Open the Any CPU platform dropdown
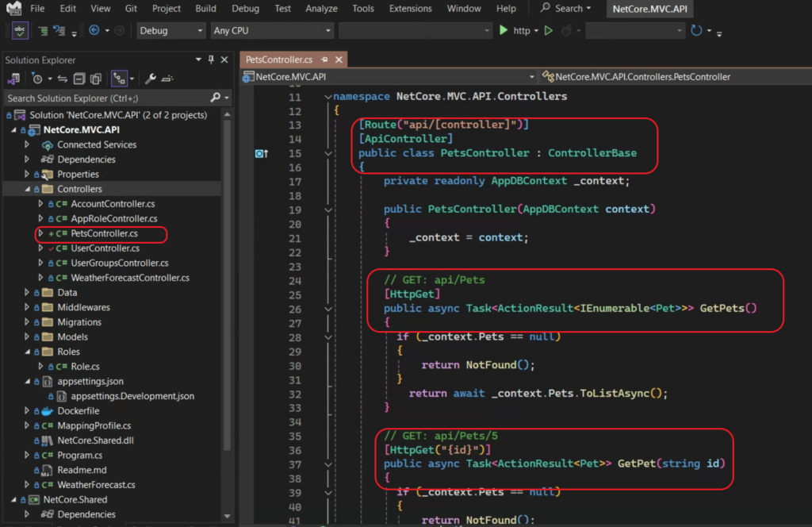 pos(272,31)
